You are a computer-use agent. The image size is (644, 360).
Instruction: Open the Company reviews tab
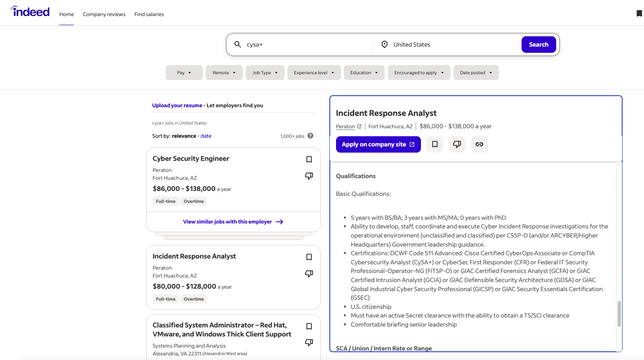tap(104, 14)
